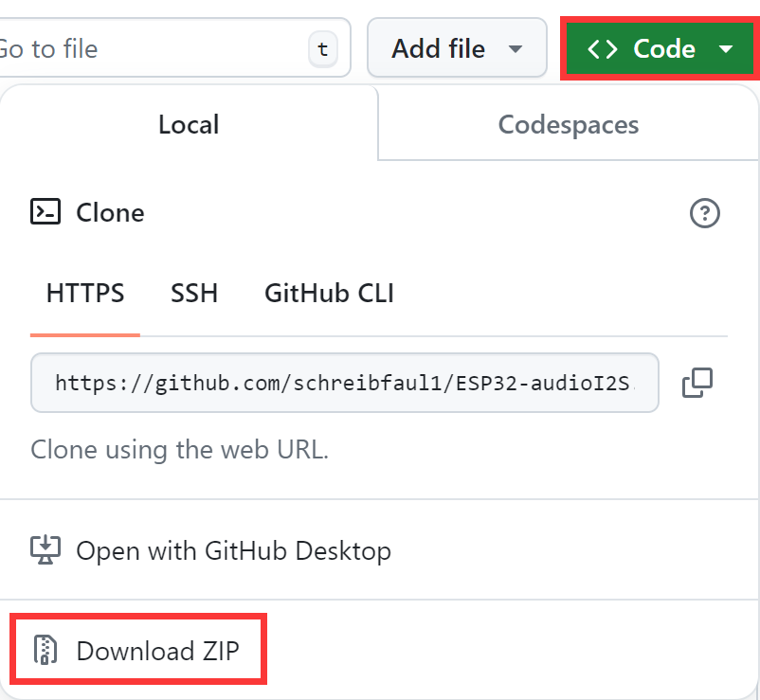The height and width of the screenshot is (700, 760).
Task: Click the 'Clone using the web URL.' text
Action: [x=180, y=450]
